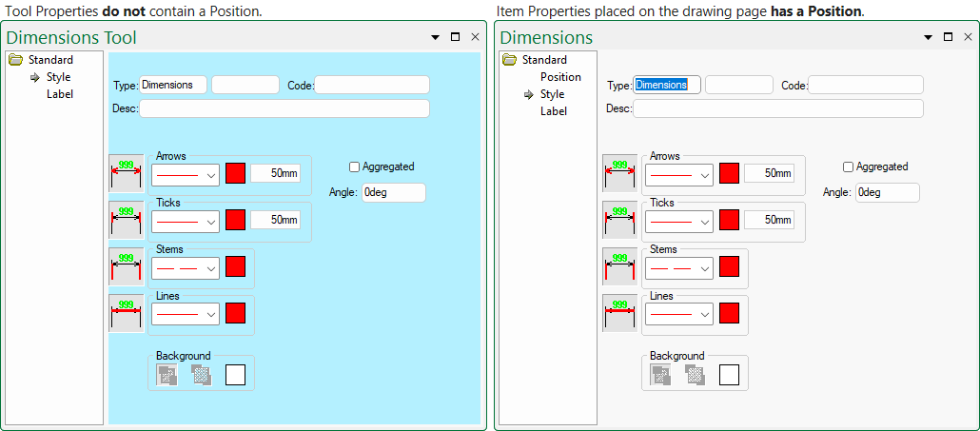Click the Lines preview icon in right Dimensions panel
This screenshot has width=980, height=431.
(x=619, y=313)
